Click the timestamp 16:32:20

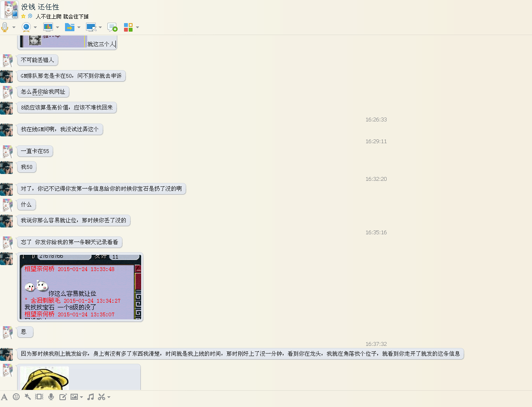376,179
